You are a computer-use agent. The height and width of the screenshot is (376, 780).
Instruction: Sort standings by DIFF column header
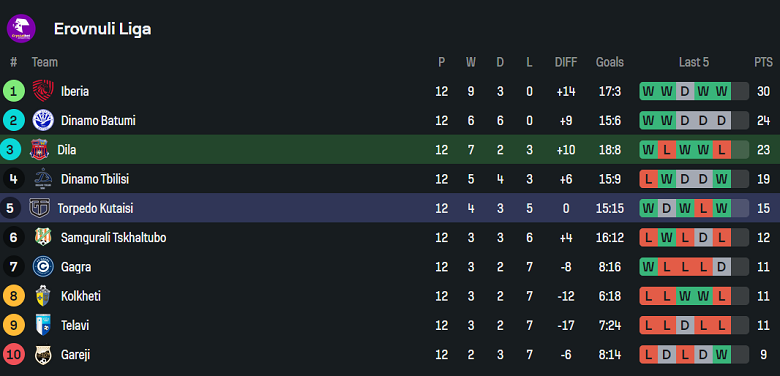pos(566,62)
